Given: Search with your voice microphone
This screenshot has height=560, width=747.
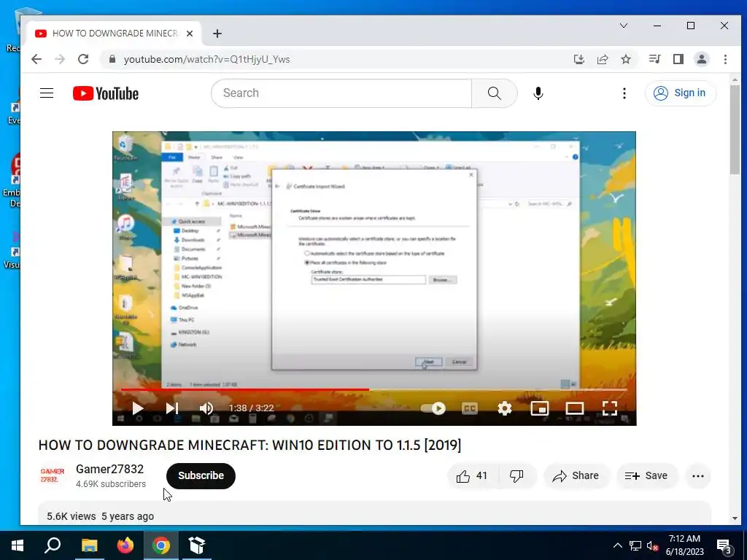Looking at the screenshot, I should 538,93.
